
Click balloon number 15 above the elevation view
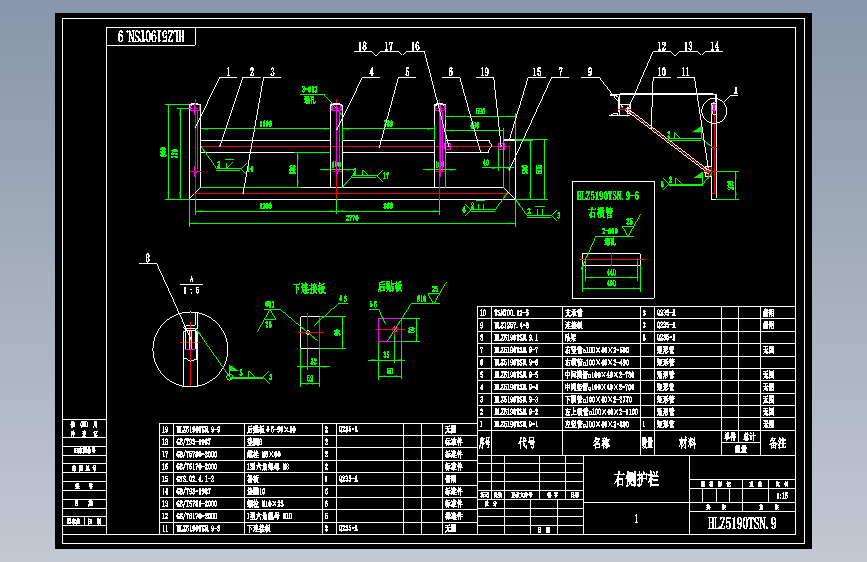pos(536,72)
